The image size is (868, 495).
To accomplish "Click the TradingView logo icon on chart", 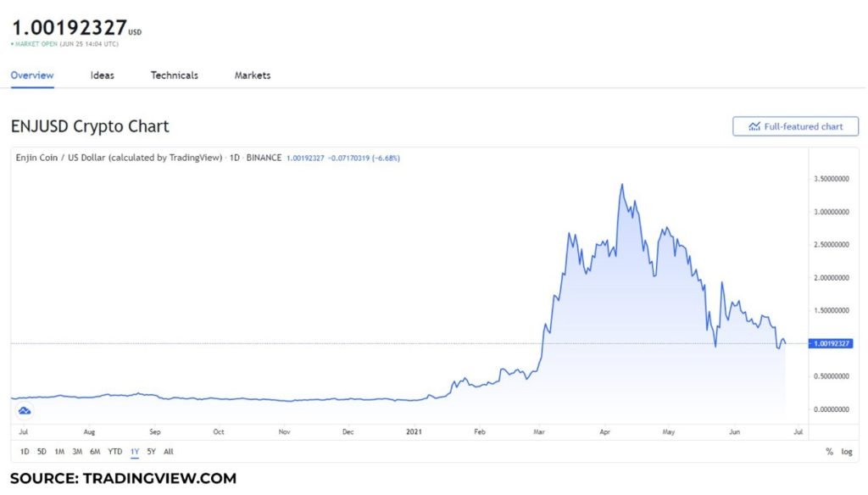I will 25,411.
